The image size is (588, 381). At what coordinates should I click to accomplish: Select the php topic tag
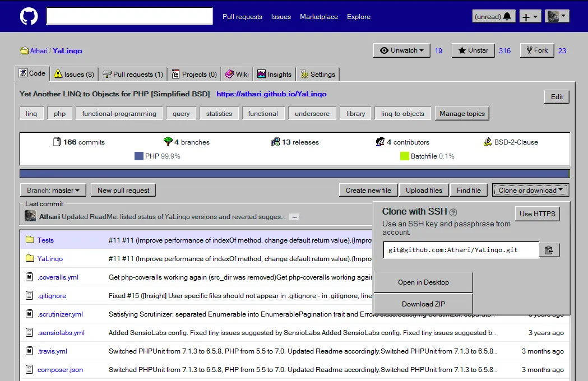tap(59, 114)
